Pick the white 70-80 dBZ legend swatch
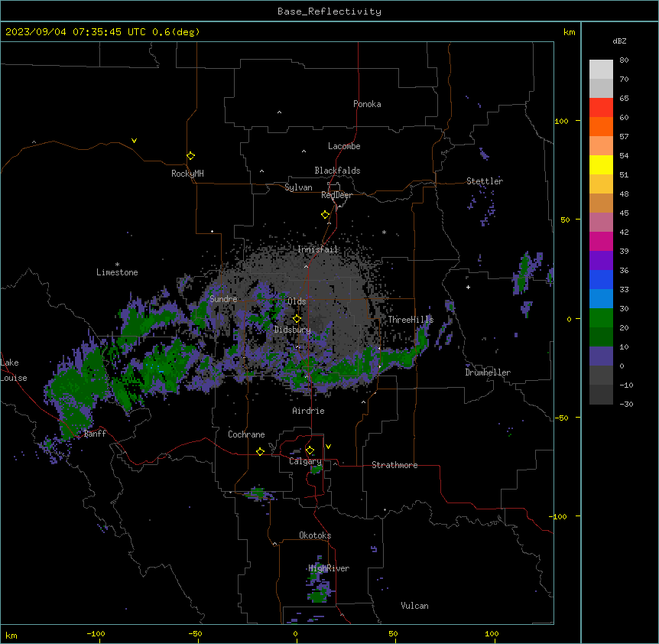This screenshot has height=644, width=659. point(601,69)
